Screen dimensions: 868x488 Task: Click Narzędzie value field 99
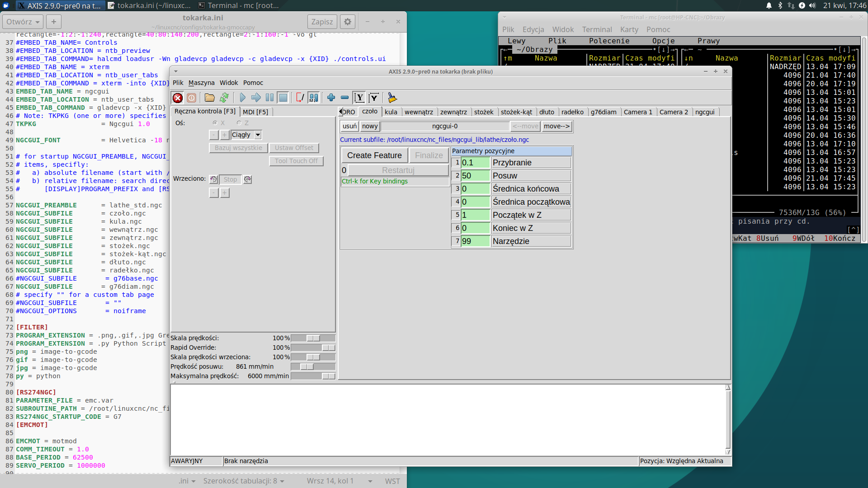point(475,241)
